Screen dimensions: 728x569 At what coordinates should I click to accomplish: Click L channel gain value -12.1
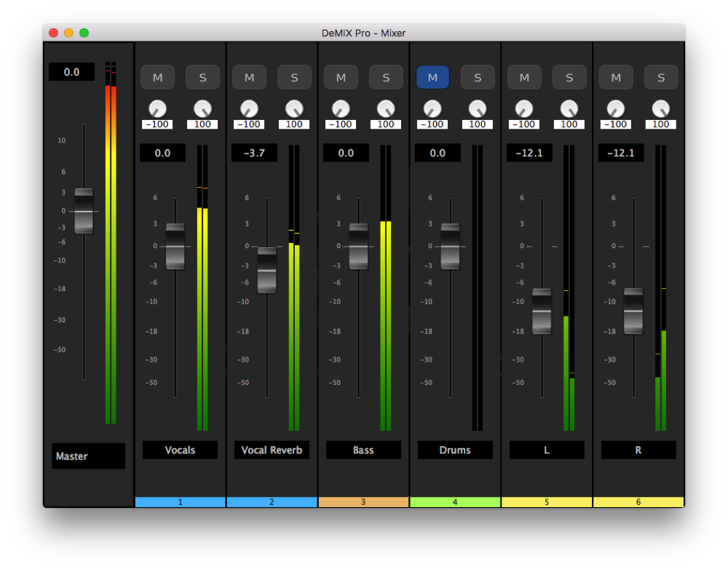[529, 153]
